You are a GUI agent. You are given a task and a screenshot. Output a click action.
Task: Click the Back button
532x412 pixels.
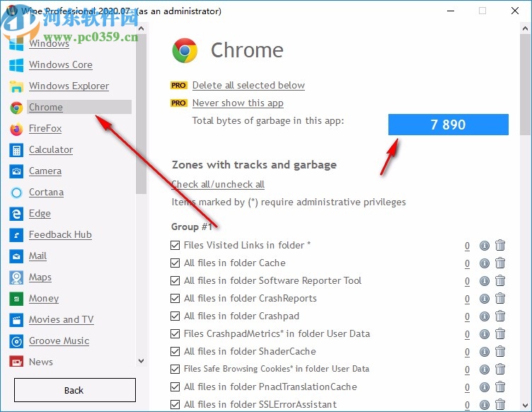click(75, 390)
